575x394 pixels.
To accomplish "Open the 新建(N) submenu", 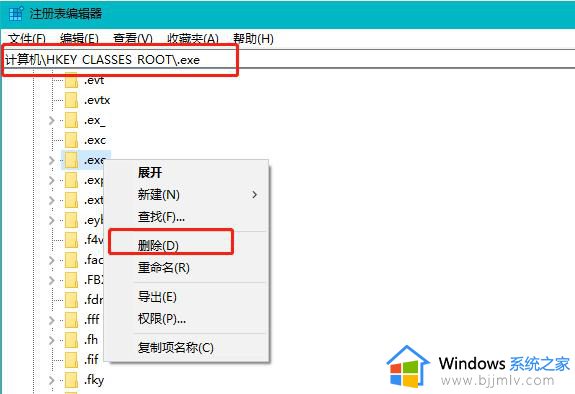I will (x=187, y=194).
